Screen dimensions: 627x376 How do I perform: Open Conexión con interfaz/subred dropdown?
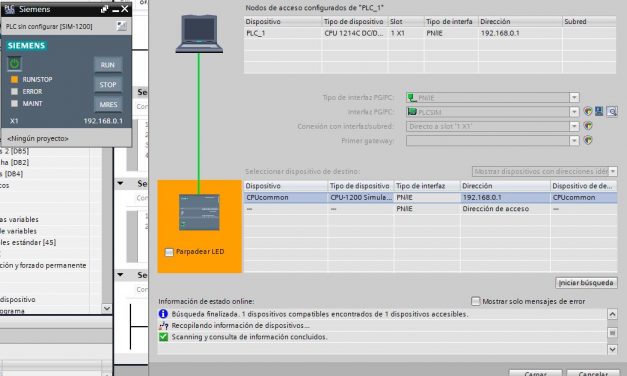[574, 126]
